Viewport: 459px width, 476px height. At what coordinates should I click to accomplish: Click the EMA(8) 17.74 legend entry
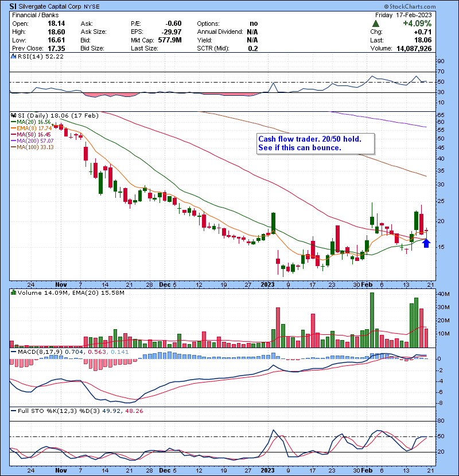coord(32,128)
